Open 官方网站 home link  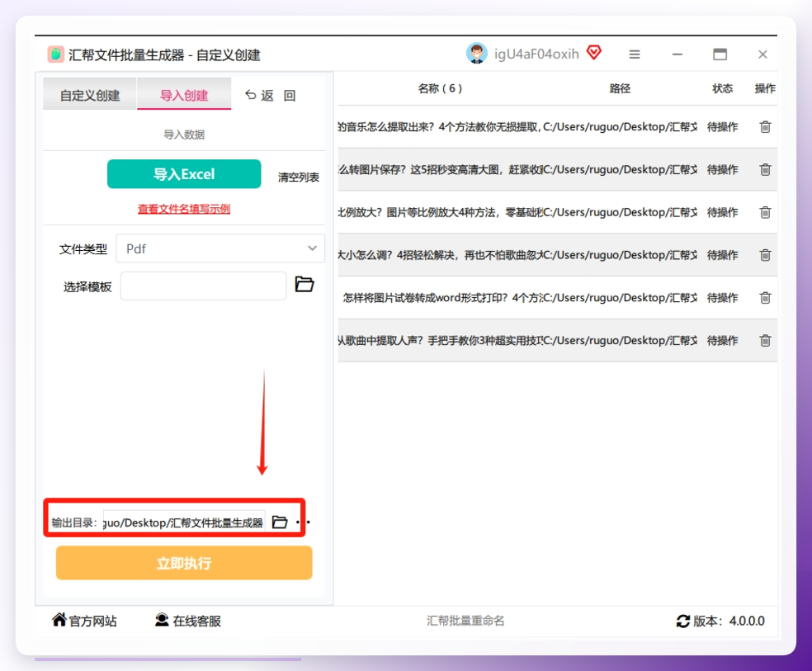(x=84, y=621)
